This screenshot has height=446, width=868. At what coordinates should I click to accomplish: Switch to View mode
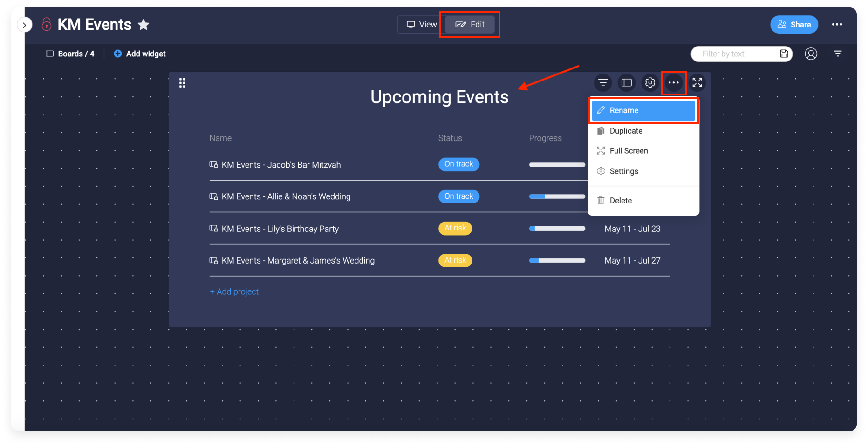[421, 25]
